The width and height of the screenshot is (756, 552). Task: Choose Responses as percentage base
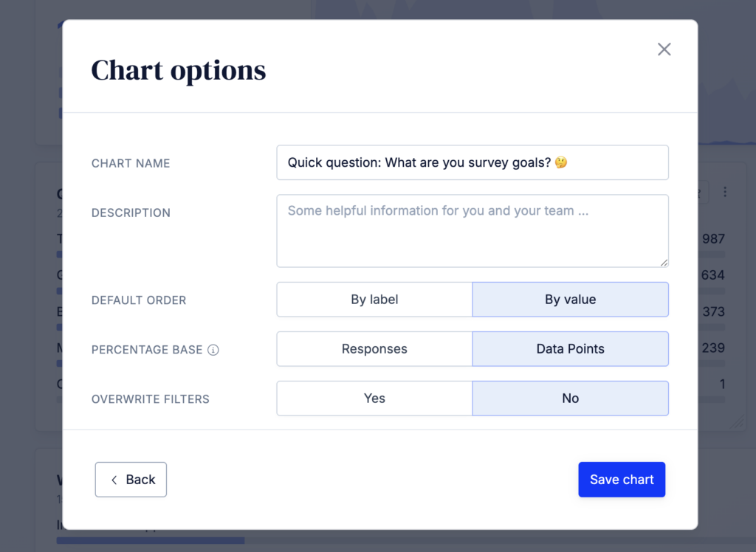(374, 349)
